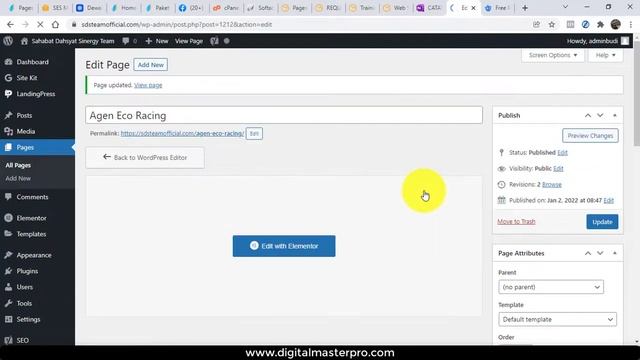Screen dimensions: 640x360
Task: Move Page Attributes box up arrow
Action: tap(588, 253)
